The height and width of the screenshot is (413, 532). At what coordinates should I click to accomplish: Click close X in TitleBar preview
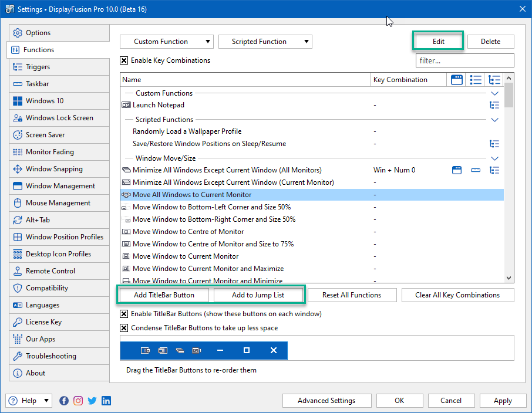point(274,350)
